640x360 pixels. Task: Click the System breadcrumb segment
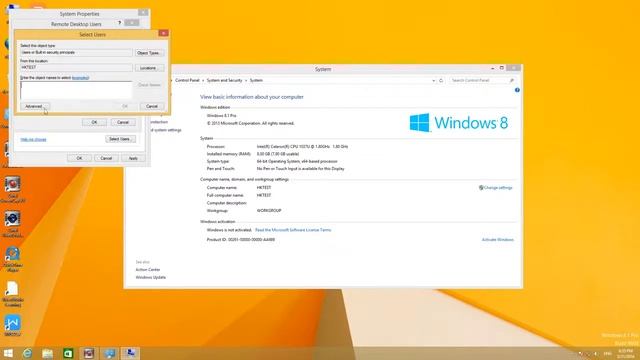click(256, 80)
